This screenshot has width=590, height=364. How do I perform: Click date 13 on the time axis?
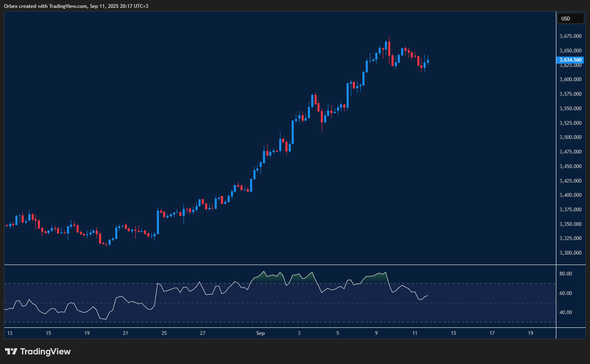point(10,333)
